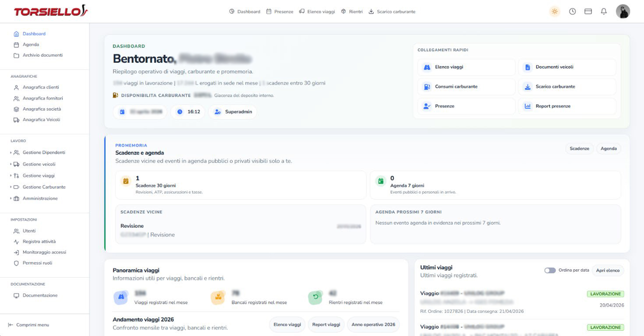The height and width of the screenshot is (336, 644).
Task: Click Report viaggi button
Action: pos(326,325)
